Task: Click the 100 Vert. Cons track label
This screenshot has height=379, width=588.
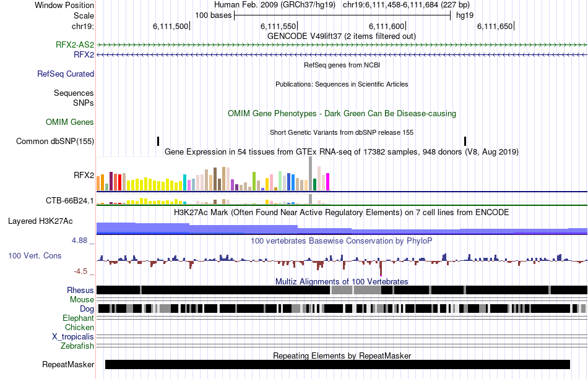Action: 35,256
